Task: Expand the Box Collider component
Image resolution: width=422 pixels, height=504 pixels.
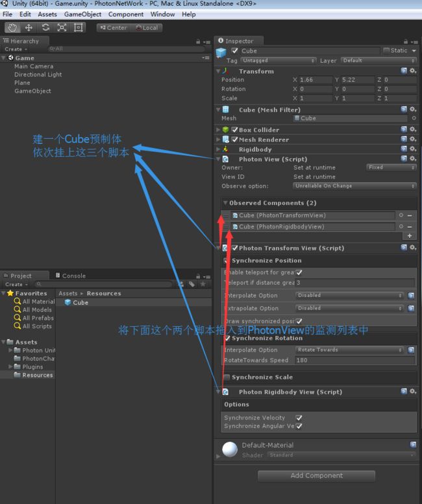Action: pyautogui.click(x=218, y=130)
